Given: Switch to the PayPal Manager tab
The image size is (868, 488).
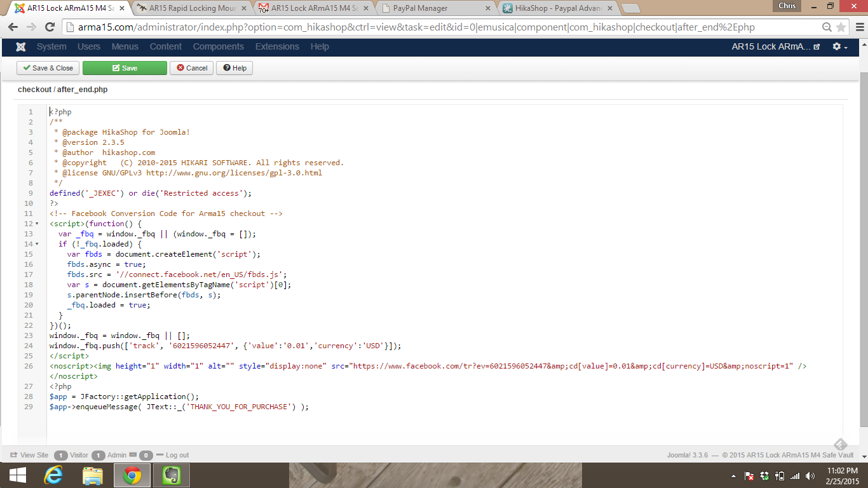Looking at the screenshot, I should (436, 8).
